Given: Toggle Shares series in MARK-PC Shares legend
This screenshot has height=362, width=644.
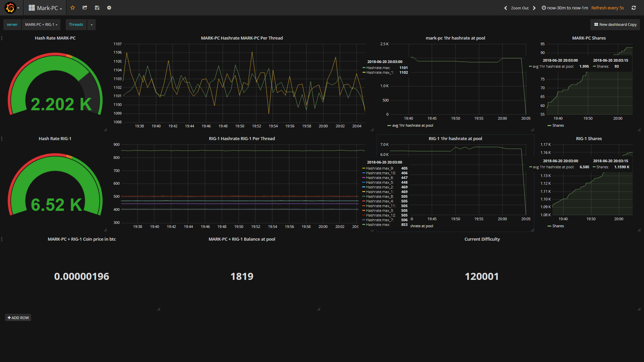Looking at the screenshot, I should pos(558,125).
